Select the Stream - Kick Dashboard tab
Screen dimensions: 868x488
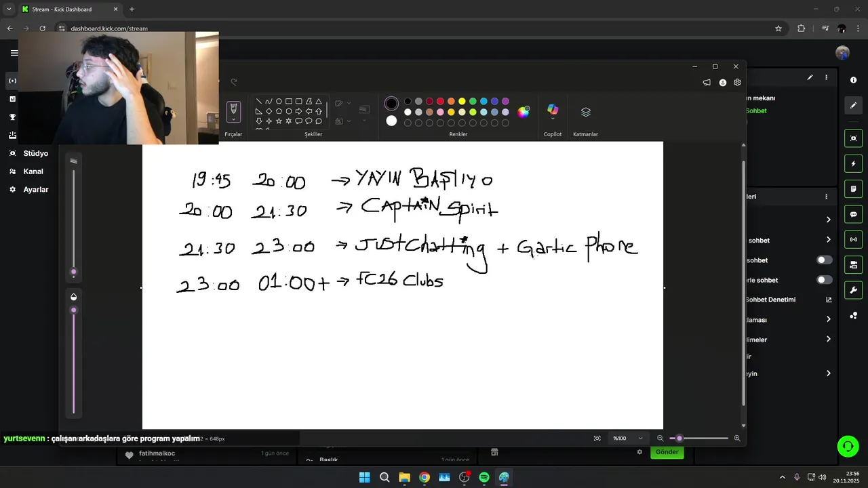(x=70, y=9)
